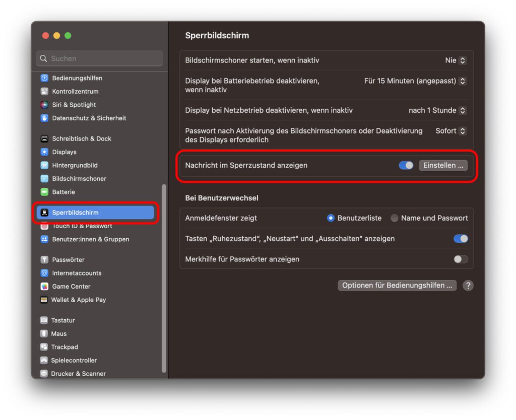Toggle Ruhezustand, Neustart, Ausschalten buttons switch
This screenshot has width=516, height=420.
click(461, 239)
